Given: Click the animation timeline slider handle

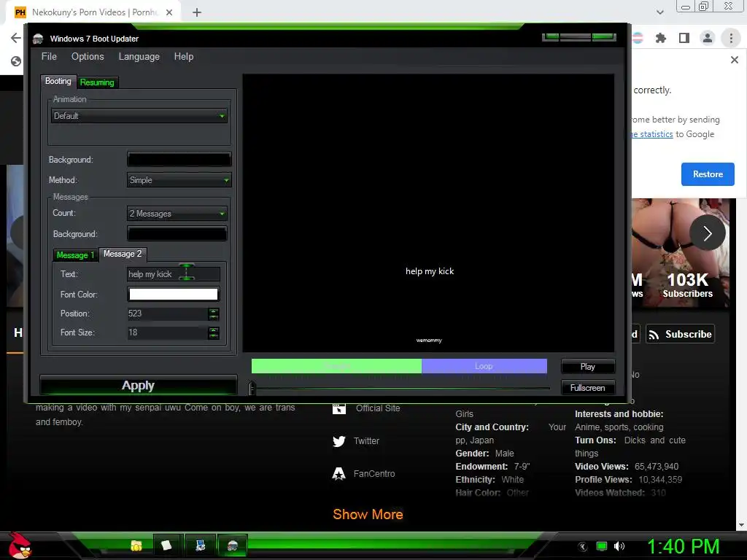Looking at the screenshot, I should (x=252, y=388).
